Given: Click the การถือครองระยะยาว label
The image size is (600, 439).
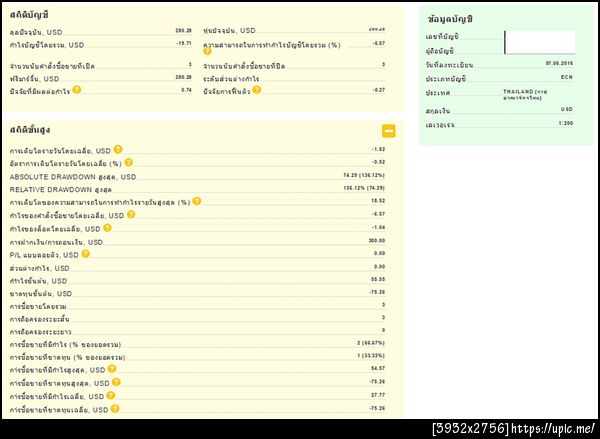Looking at the screenshot, I should click(40, 332).
